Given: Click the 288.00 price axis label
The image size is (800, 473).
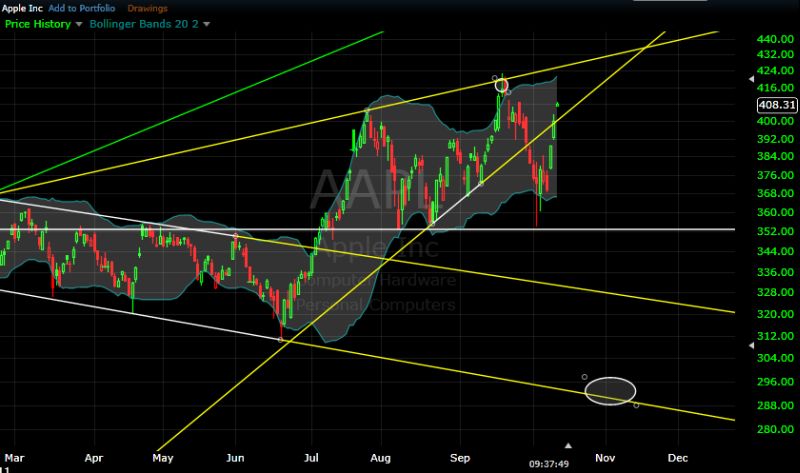Looking at the screenshot, I should pos(775,406).
